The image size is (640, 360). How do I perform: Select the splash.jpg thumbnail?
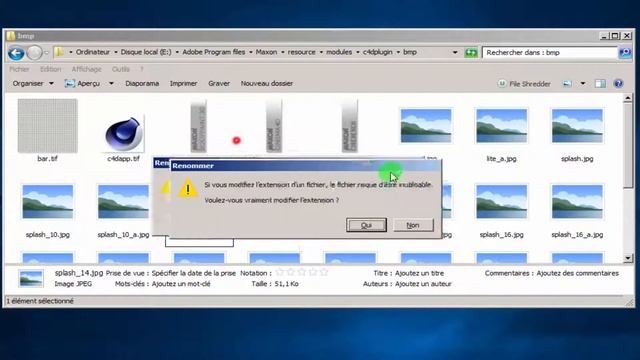pos(577,126)
